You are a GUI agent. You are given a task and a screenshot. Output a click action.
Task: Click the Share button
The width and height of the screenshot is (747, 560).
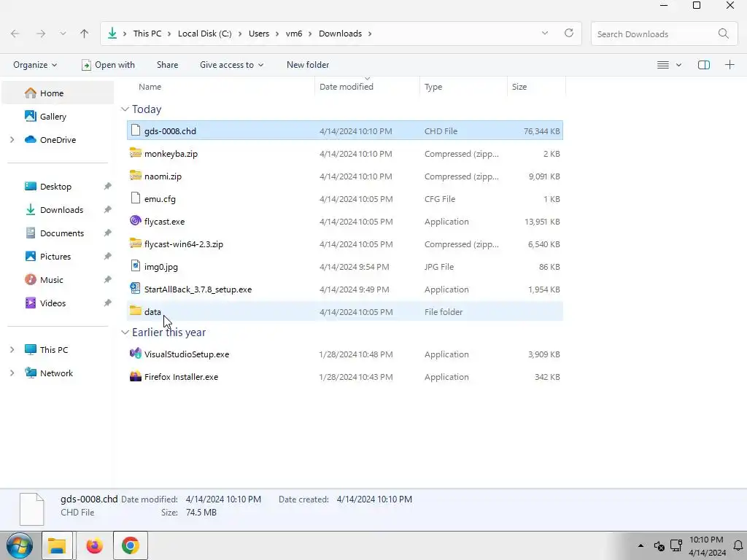pos(167,65)
